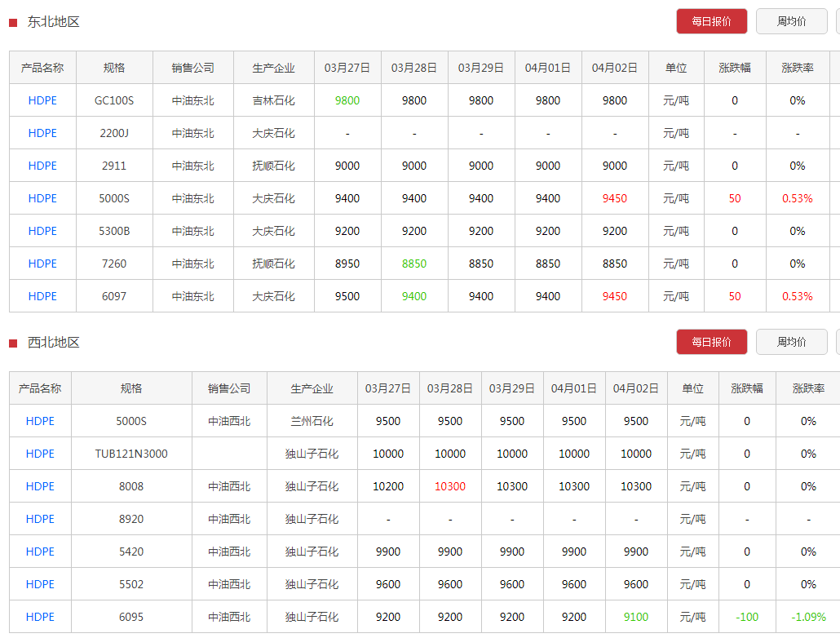Screen dimensions: 840x638
Task: Click green 9400 price in 6097 row
Action: (x=414, y=296)
